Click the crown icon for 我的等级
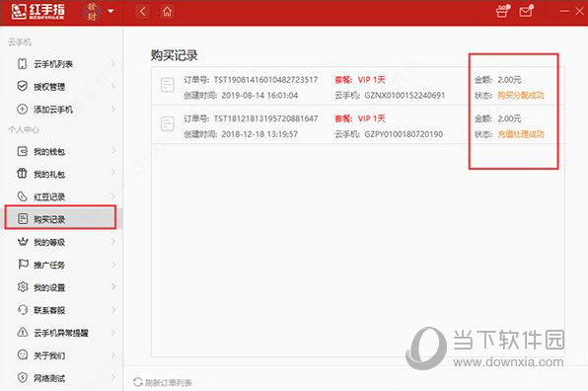The width and height of the screenshot is (588, 391). point(23,242)
